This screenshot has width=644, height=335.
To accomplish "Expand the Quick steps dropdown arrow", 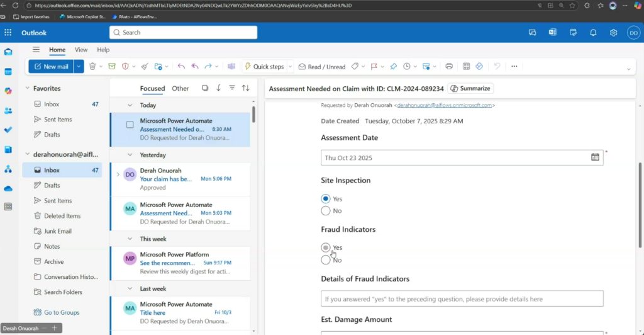I will 290,66.
